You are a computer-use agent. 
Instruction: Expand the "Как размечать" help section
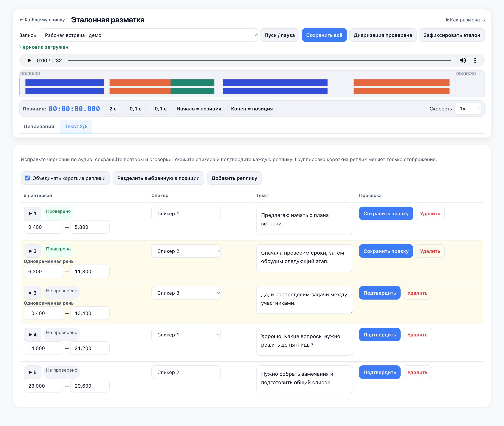[x=465, y=20]
